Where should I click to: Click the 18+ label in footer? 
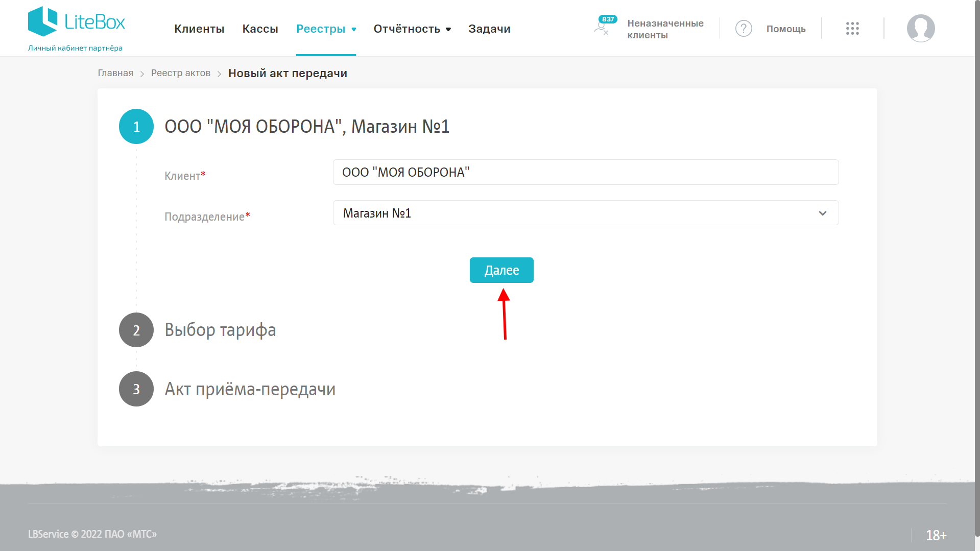(x=936, y=535)
